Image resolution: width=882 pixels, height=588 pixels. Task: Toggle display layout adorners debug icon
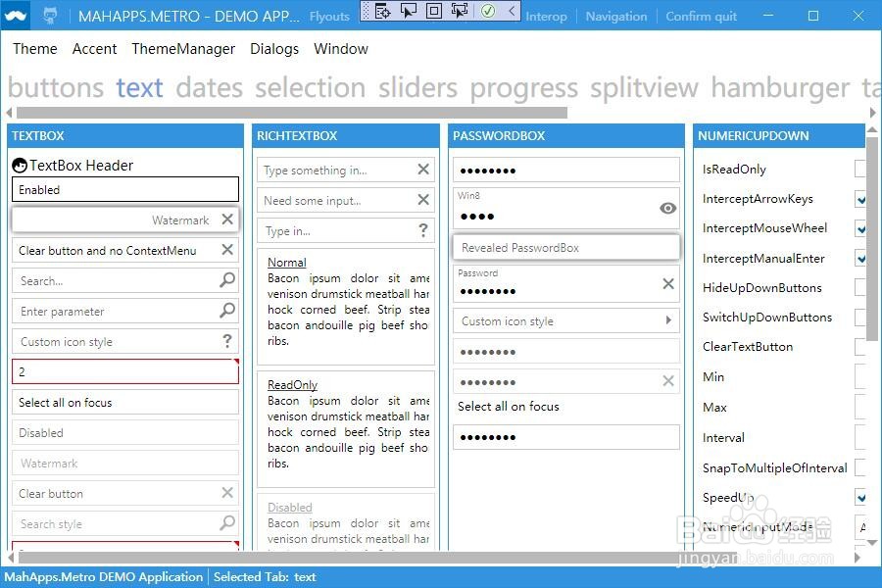(x=434, y=11)
